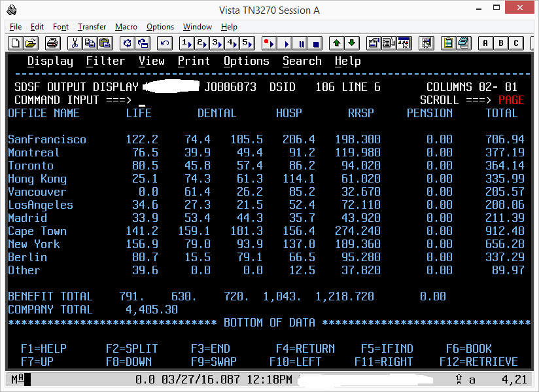Open SDSF Print pull-down

click(194, 62)
